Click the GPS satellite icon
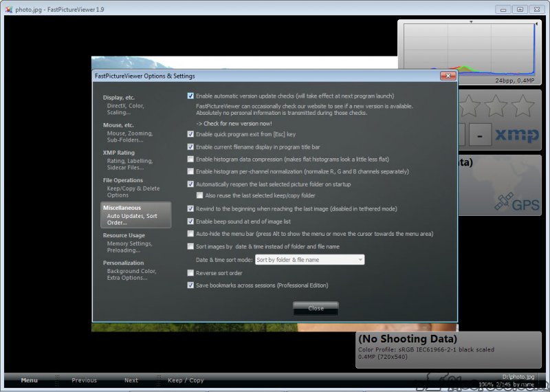 tap(505, 202)
